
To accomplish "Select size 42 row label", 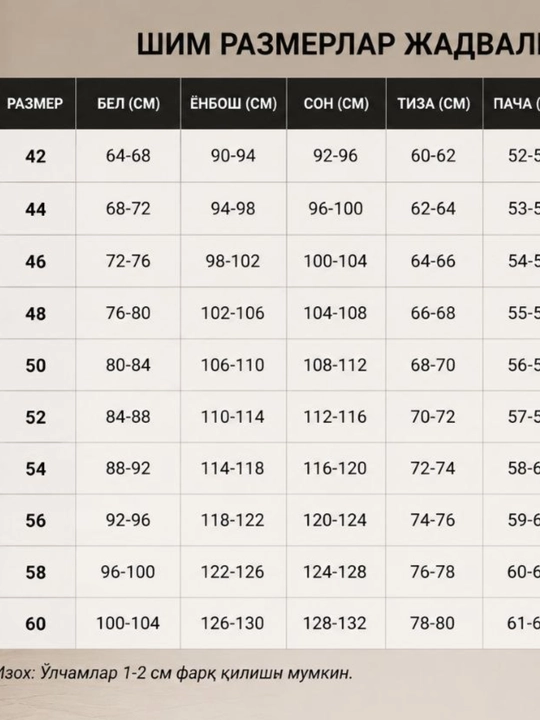I will click(x=35, y=156).
